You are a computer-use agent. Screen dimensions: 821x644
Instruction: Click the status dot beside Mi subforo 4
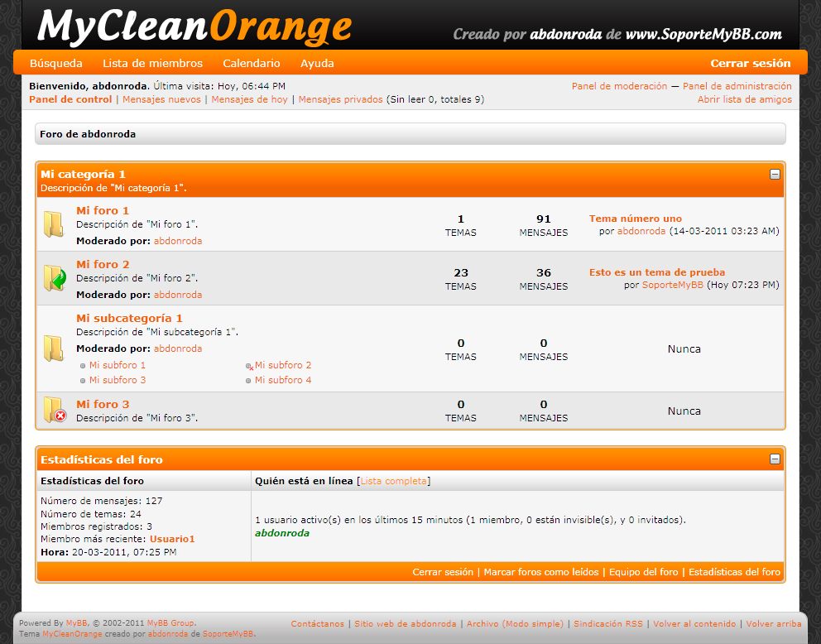tap(248, 381)
